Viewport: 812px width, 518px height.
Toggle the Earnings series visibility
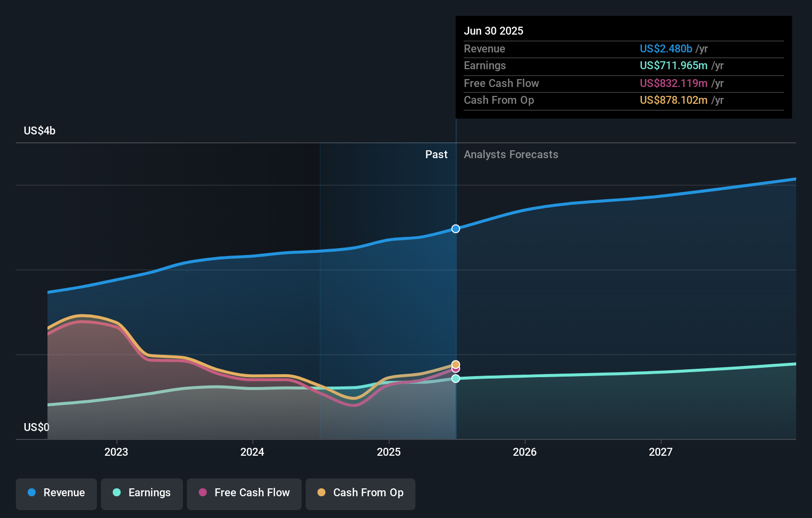(x=142, y=493)
